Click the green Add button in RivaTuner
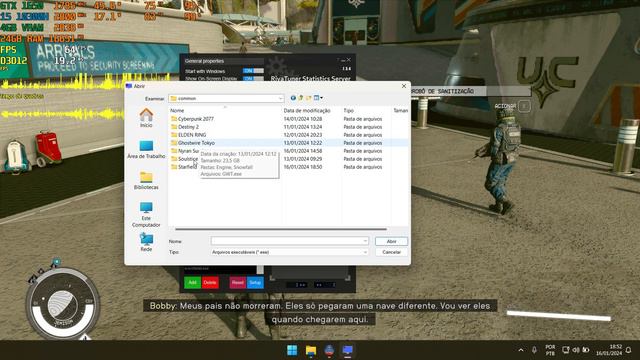 (x=192, y=282)
